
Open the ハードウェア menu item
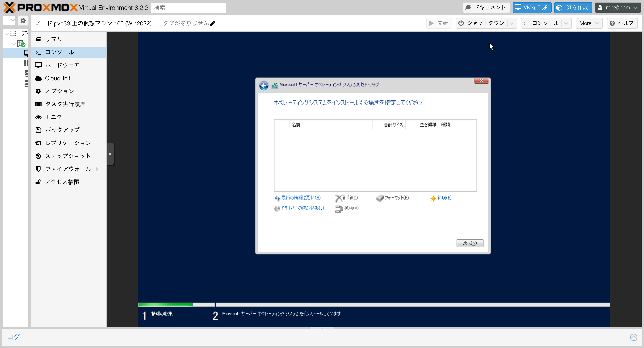point(62,65)
